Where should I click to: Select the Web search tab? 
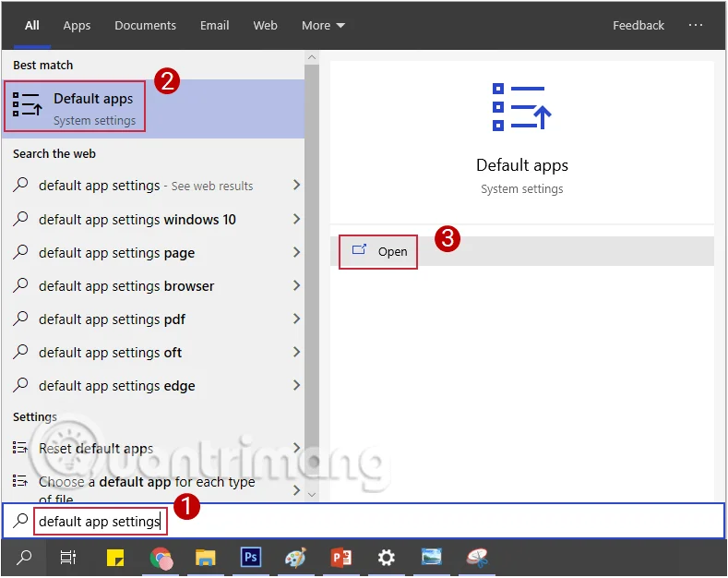point(265,26)
